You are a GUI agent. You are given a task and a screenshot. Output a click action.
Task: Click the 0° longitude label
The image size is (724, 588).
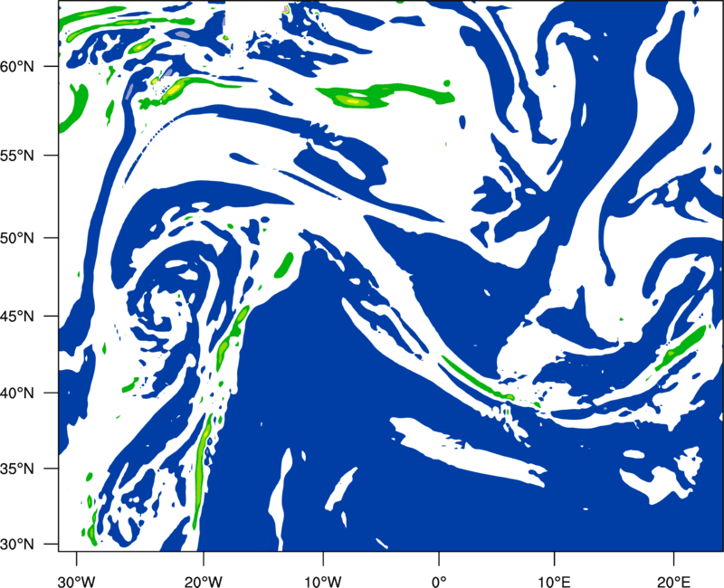(439, 581)
